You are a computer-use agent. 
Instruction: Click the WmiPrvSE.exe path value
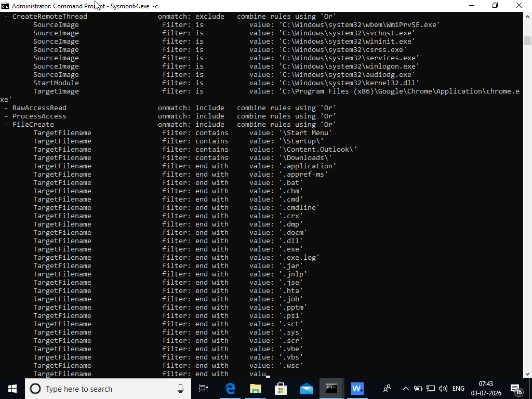click(360, 25)
